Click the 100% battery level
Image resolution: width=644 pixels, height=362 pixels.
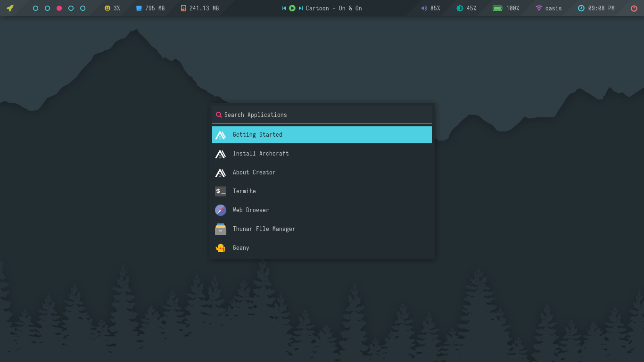(513, 8)
